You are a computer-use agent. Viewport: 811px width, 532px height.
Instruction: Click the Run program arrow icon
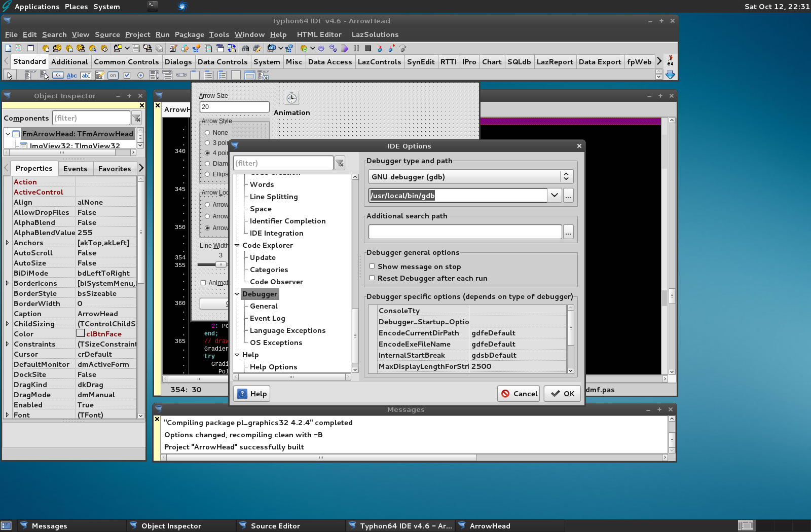coord(345,49)
